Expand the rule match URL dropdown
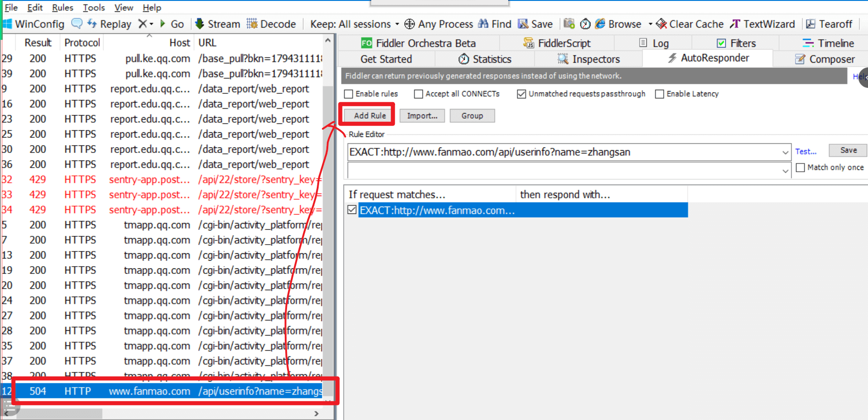Screen dimensions: 868x420 (786, 153)
